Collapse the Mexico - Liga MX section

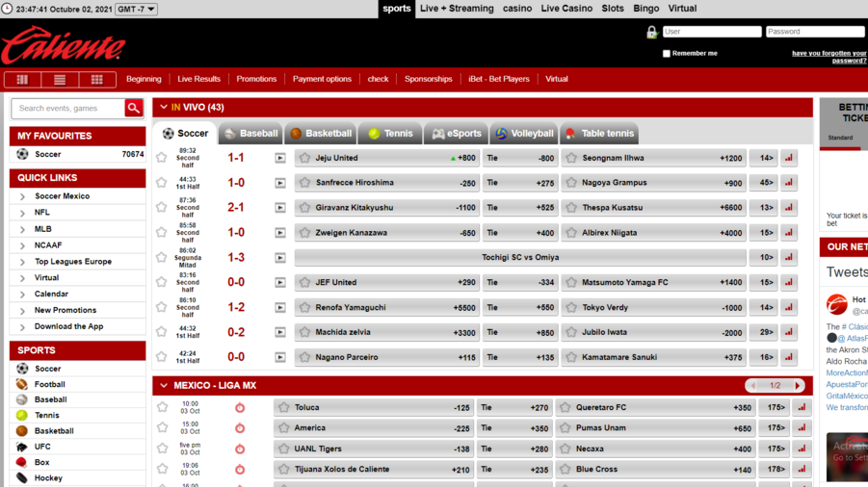coord(164,386)
